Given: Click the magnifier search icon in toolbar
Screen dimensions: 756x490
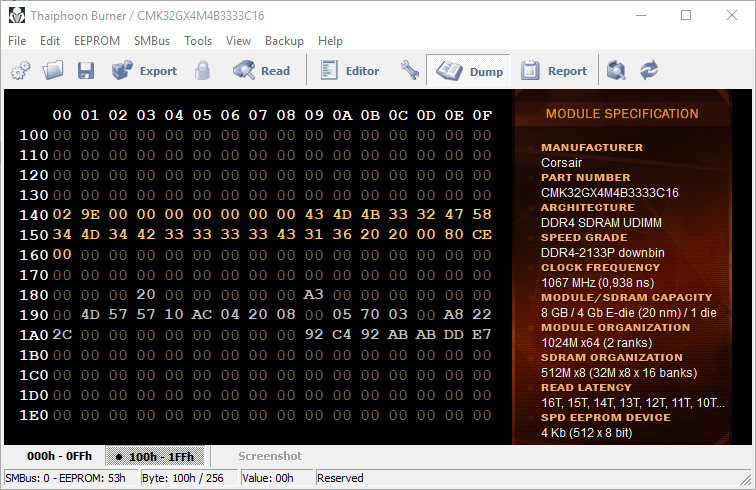Looking at the screenshot, I should pyautogui.click(x=616, y=71).
